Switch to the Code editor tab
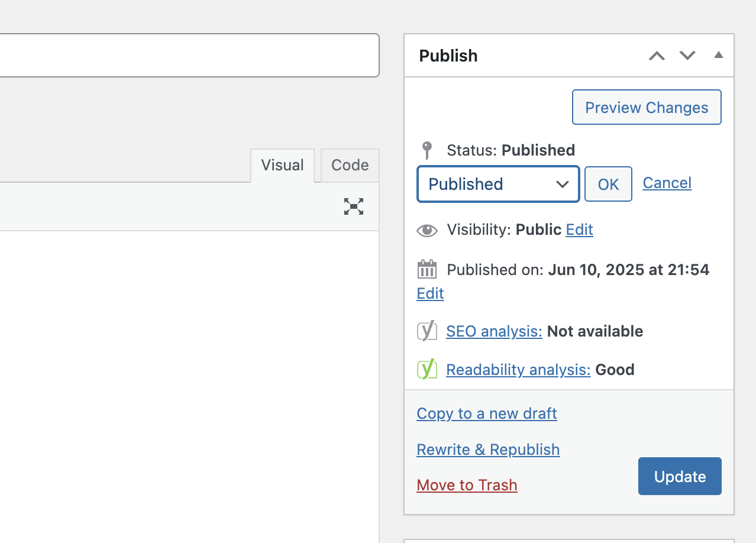The height and width of the screenshot is (543, 756). pyautogui.click(x=350, y=165)
